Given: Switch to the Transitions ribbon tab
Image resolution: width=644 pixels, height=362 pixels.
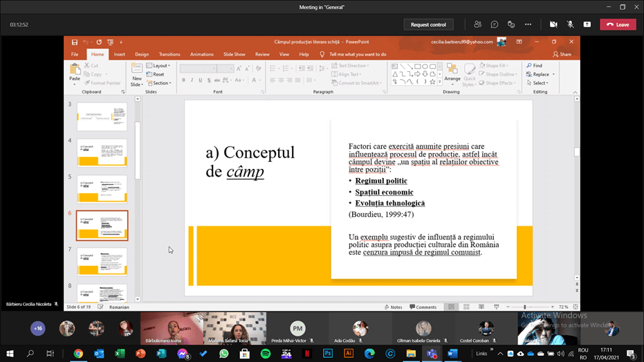Looking at the screenshot, I should [x=169, y=54].
